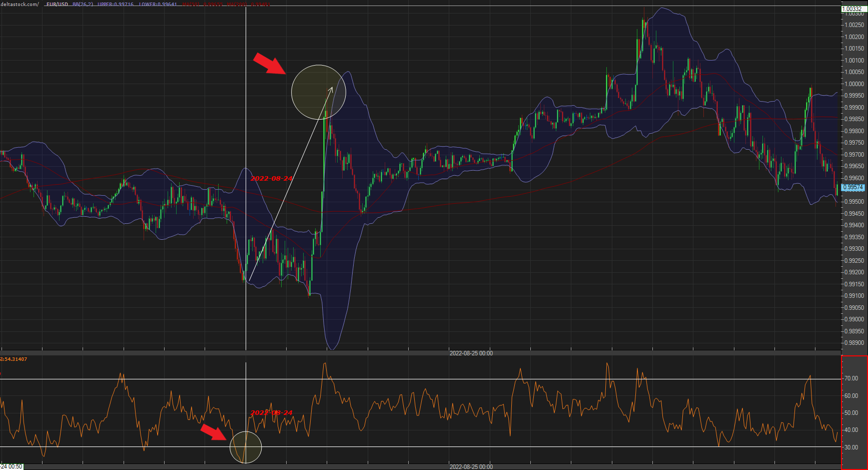Click the RSI value label 54.31407
The height and width of the screenshot is (470, 868).
click(x=14, y=359)
